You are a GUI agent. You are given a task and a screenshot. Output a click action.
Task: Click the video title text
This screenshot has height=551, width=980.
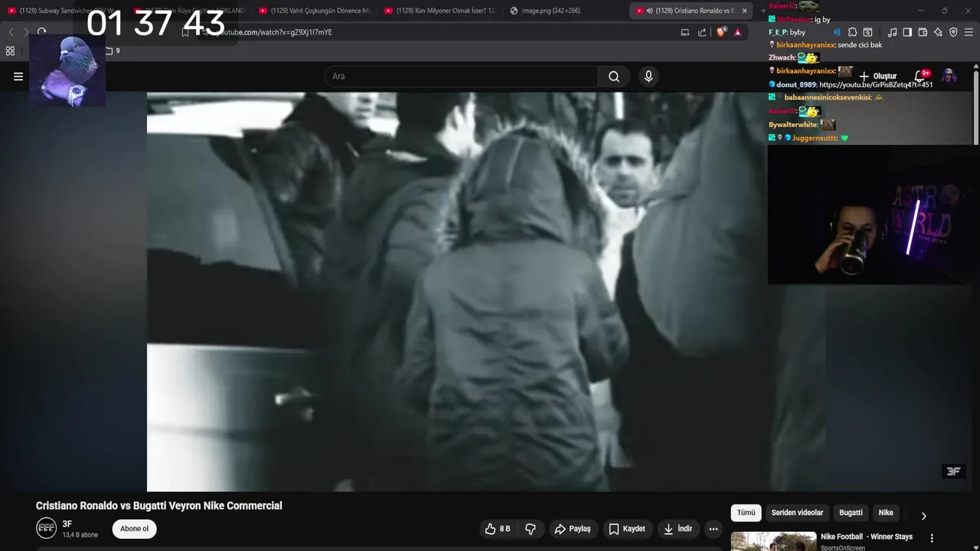[x=158, y=506]
